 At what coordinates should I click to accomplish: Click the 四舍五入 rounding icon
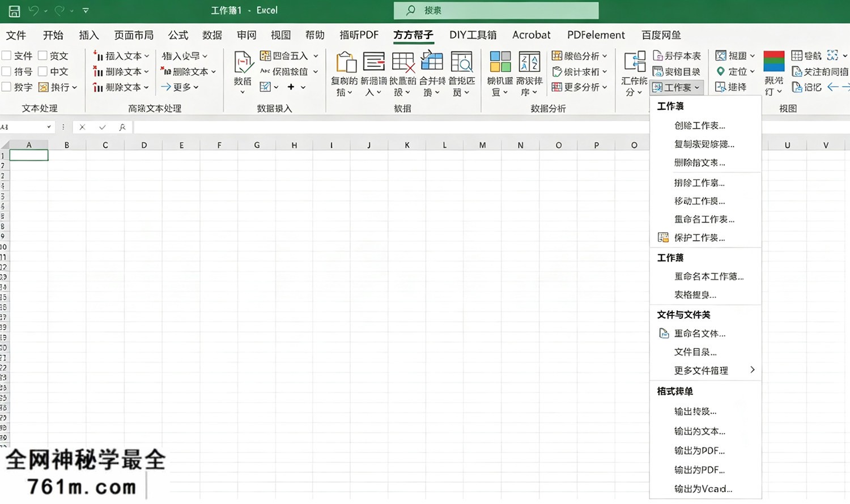265,55
